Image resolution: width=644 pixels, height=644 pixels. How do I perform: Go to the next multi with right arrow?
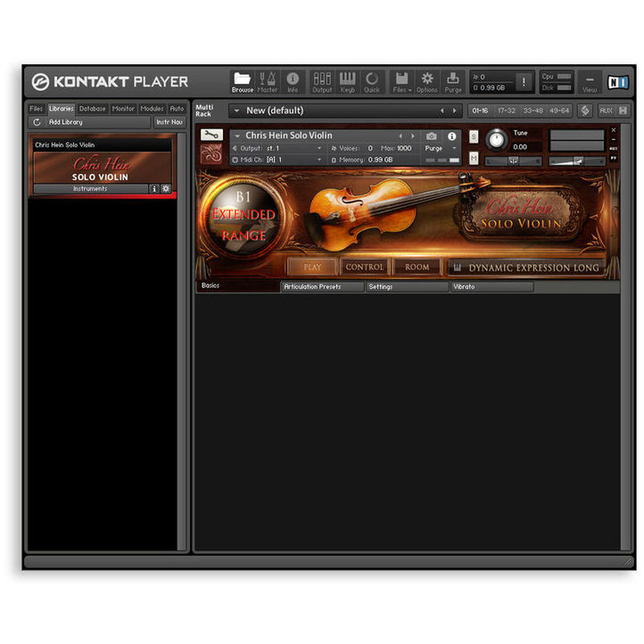click(454, 111)
